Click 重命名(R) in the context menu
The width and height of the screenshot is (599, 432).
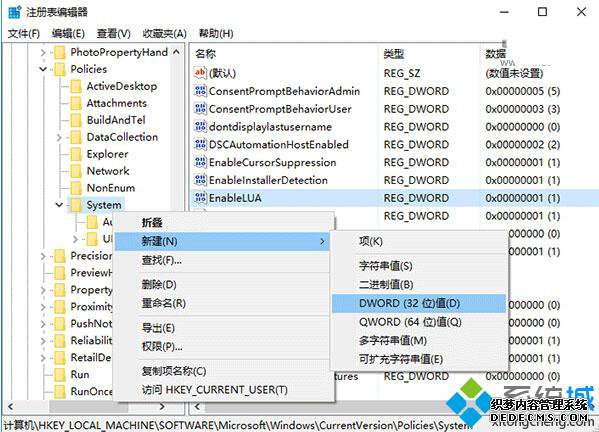(x=222, y=303)
